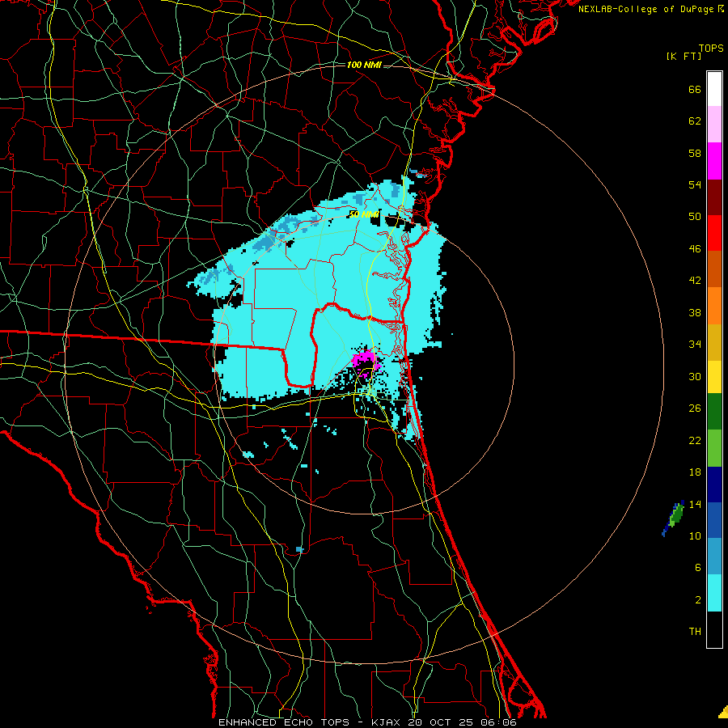The width and height of the screenshot is (728, 728).
Task: Click the magenta high echo top cell
Action: [365, 360]
